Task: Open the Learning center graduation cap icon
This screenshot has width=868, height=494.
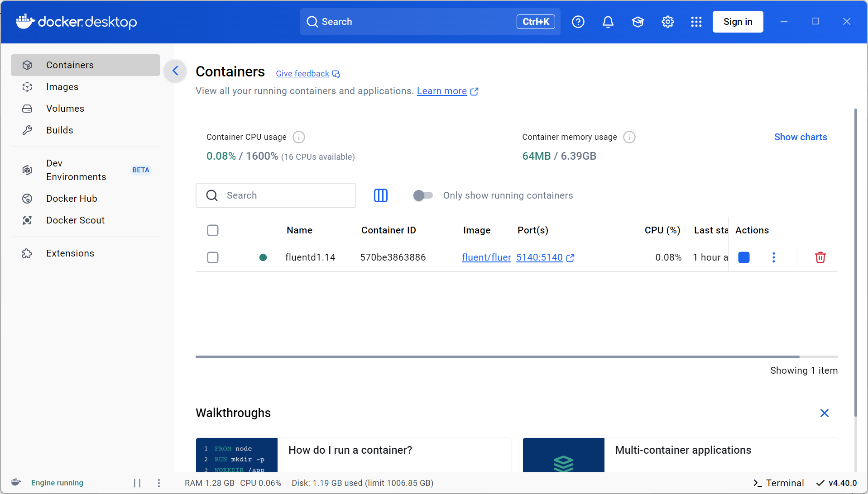Action: pyautogui.click(x=638, y=22)
